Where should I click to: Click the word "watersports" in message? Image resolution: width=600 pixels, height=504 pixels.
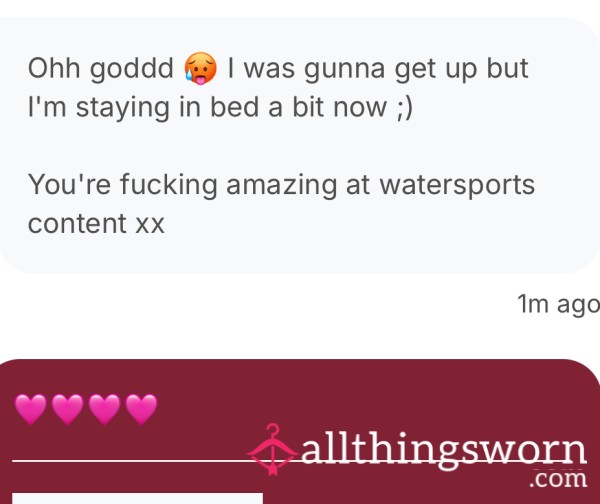[457, 186]
